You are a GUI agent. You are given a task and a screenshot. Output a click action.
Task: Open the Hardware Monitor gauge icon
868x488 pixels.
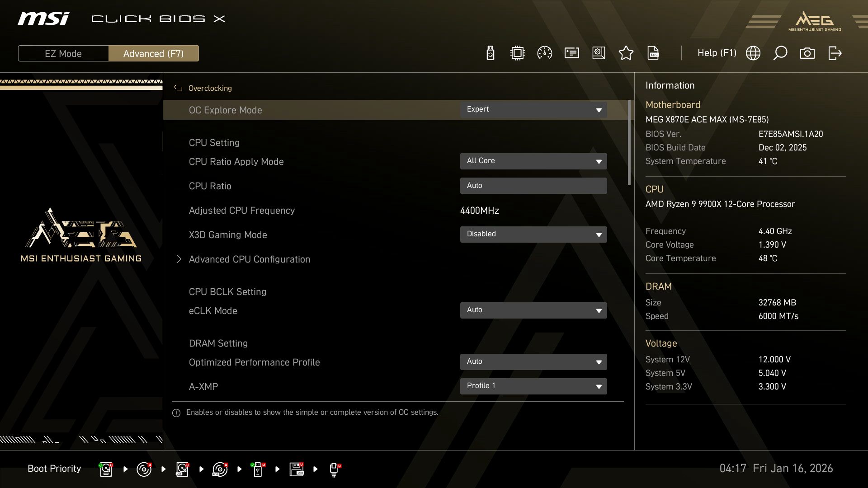point(544,53)
